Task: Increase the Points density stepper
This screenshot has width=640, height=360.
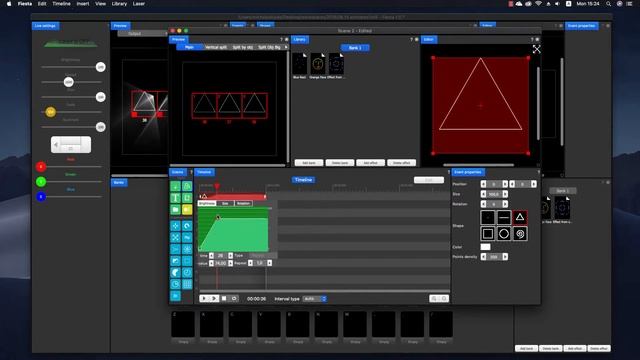Action: [505, 257]
